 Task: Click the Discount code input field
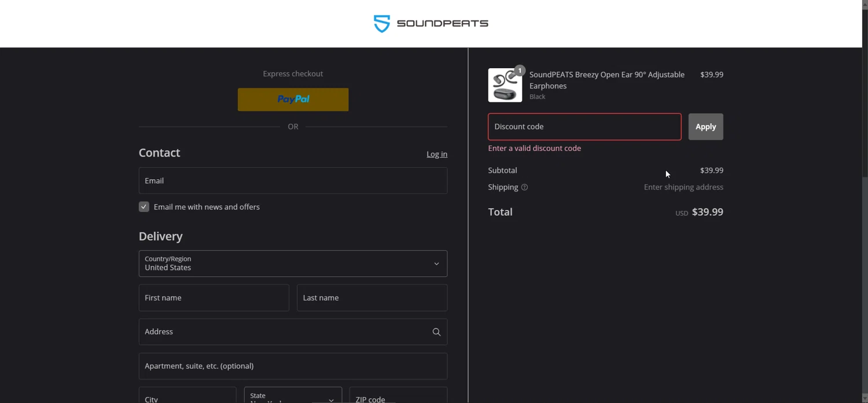584,127
